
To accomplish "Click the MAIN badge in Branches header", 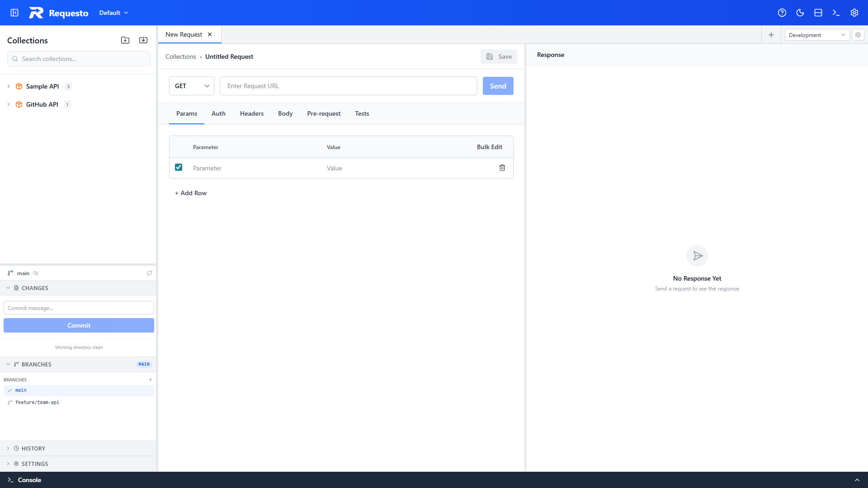I will point(144,364).
